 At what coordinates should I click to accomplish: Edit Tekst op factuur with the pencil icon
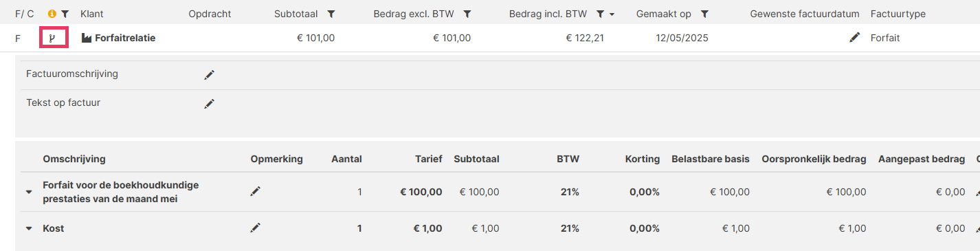(x=210, y=104)
